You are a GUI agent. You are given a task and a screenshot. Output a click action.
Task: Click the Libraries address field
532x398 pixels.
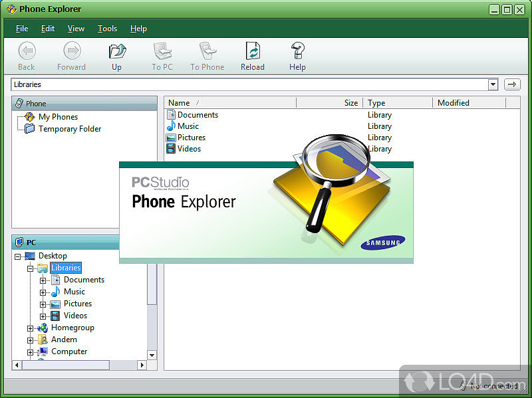pos(249,84)
